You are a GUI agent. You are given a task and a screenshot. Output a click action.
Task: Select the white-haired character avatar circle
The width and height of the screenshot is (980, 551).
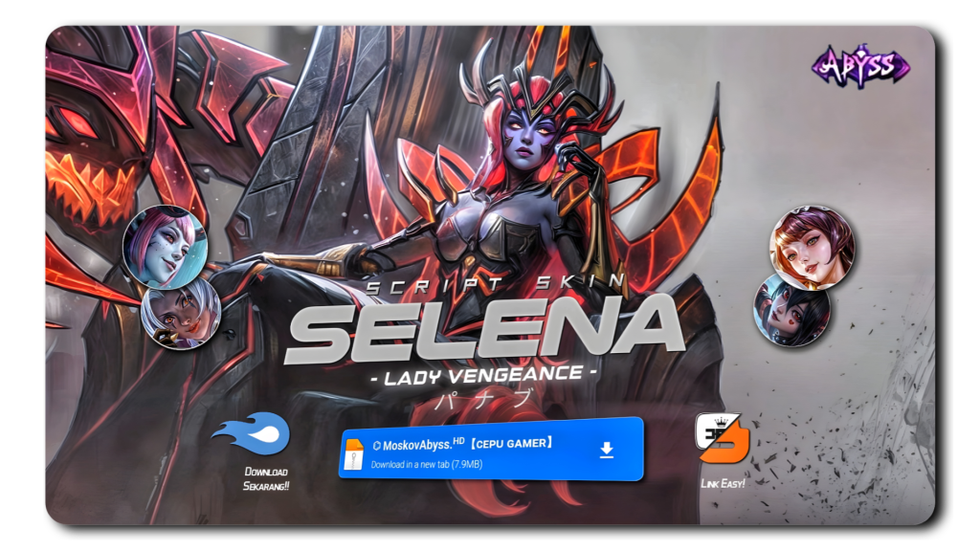[x=180, y=317]
